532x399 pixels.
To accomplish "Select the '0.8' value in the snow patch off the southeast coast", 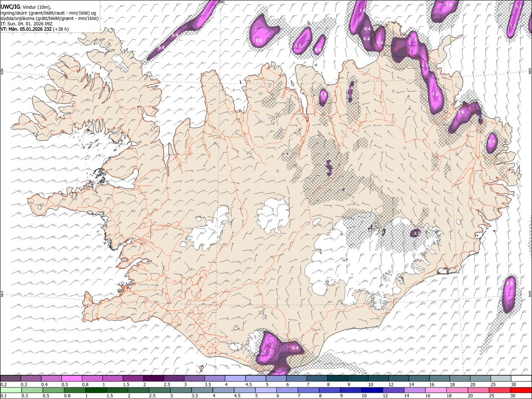I will pos(510,283).
